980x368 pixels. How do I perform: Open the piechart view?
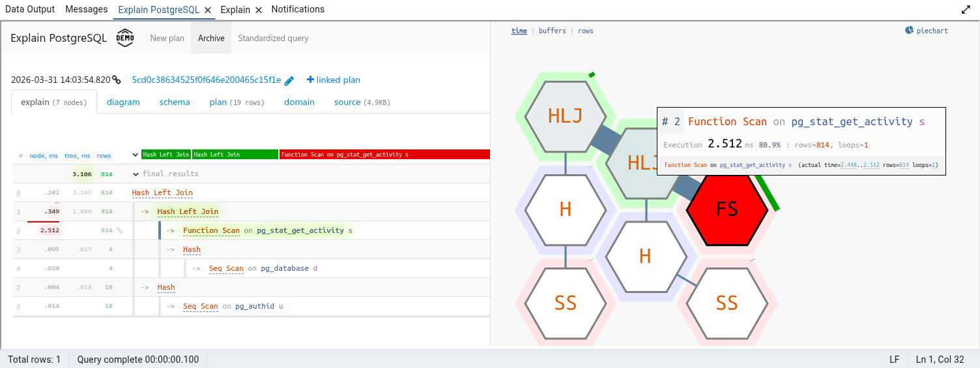tap(926, 31)
